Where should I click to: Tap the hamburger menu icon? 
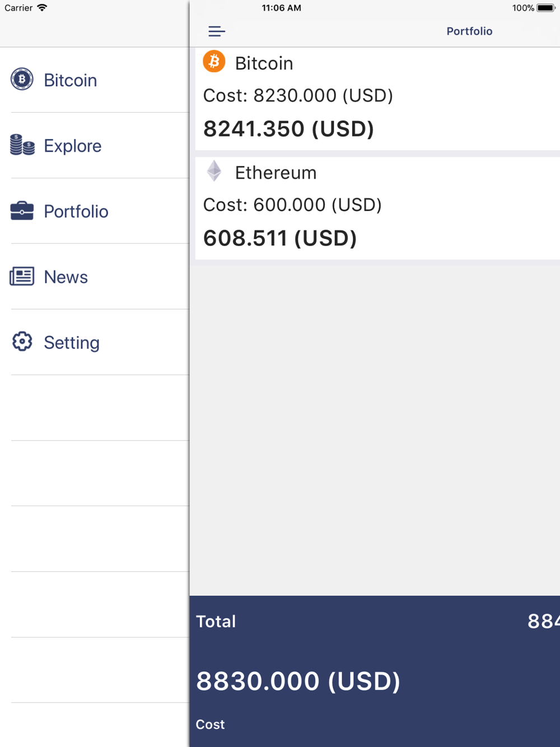point(217,31)
